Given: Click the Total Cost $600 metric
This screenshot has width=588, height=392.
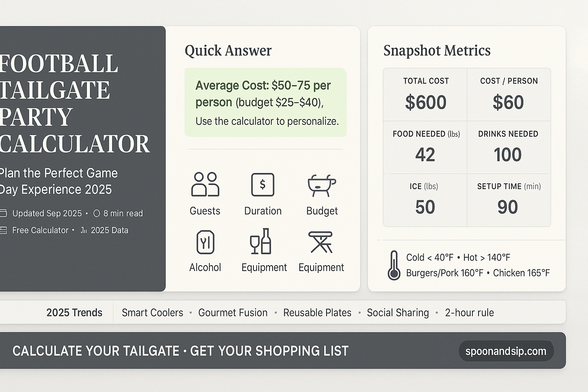Looking at the screenshot, I should pos(425,95).
